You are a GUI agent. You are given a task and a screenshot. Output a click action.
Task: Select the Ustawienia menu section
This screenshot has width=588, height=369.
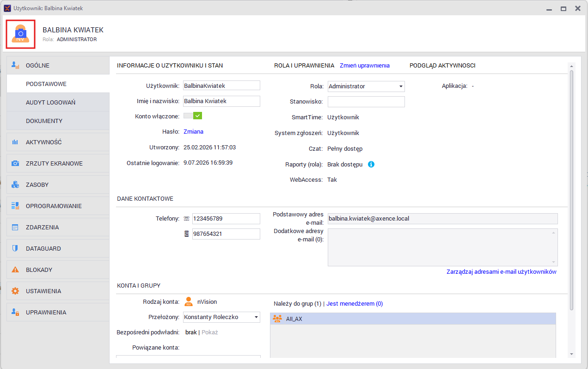pos(58,291)
